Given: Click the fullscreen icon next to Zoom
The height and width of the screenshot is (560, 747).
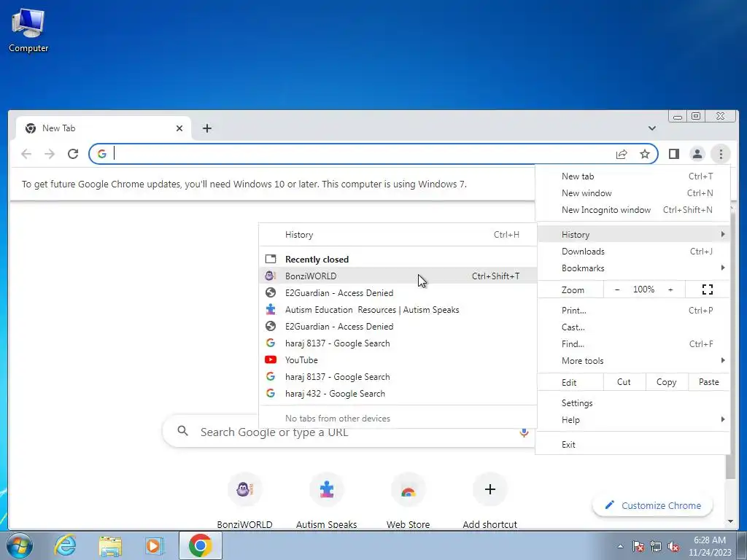Looking at the screenshot, I should point(708,289).
